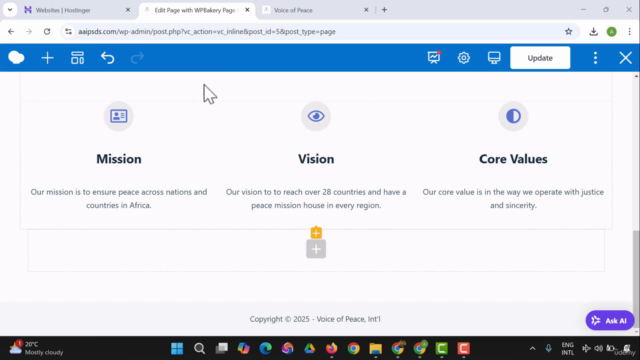640x360 pixels.
Task: Undo the last change
Action: 107,58
